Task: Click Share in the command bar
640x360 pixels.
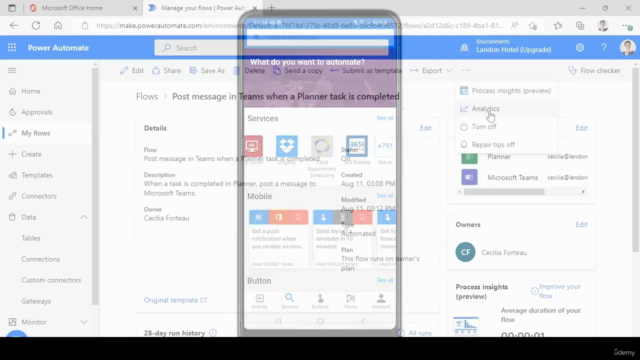Action: [x=167, y=71]
